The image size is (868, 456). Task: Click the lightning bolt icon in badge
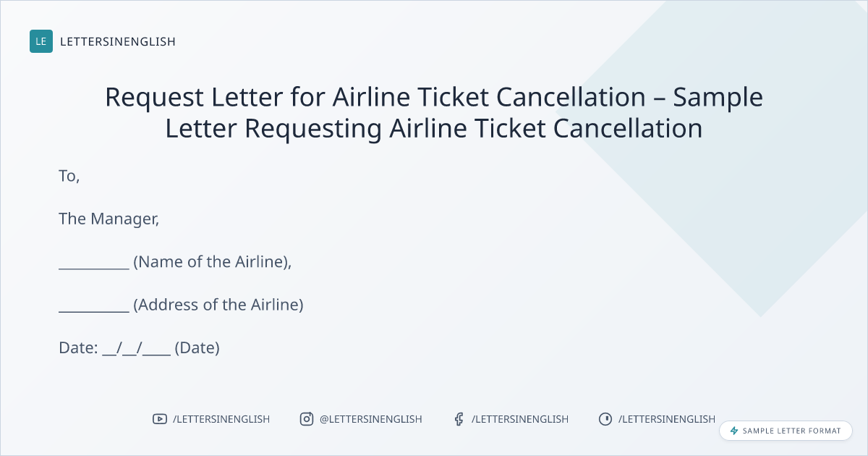pyautogui.click(x=734, y=431)
